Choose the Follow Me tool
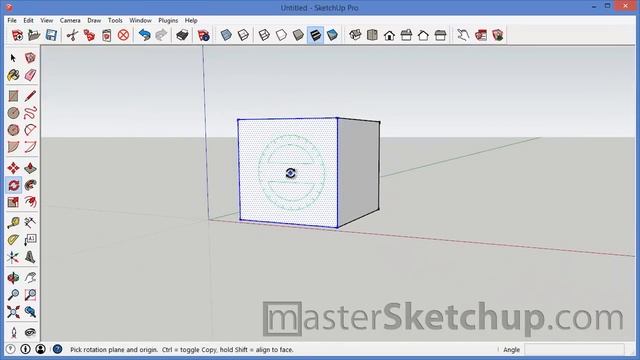The image size is (640, 360). click(x=30, y=185)
